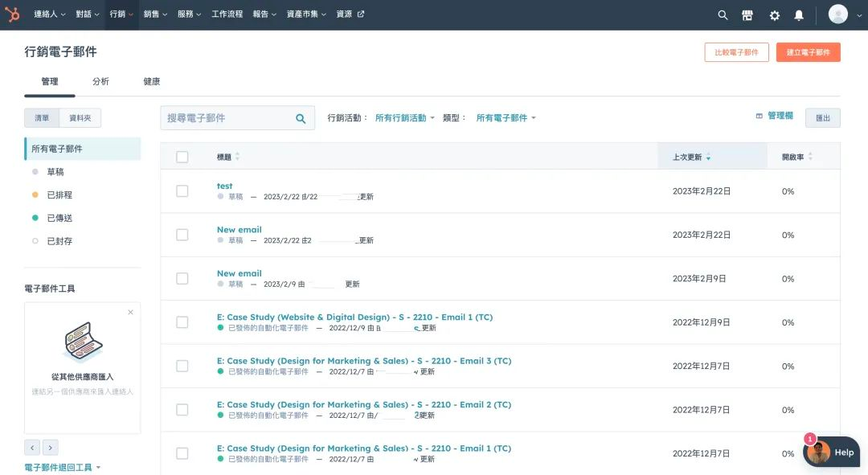868x475 pixels.
Task: Open the settings gear icon
Action: click(774, 14)
